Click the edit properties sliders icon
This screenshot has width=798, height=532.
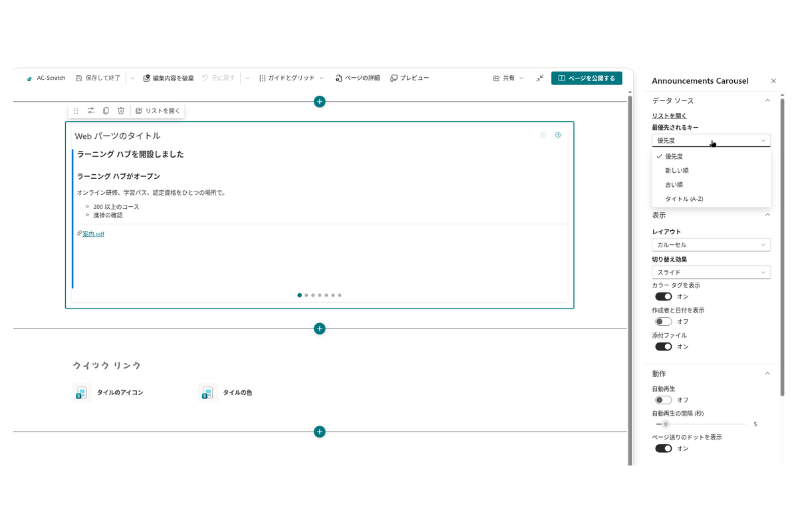point(91,111)
